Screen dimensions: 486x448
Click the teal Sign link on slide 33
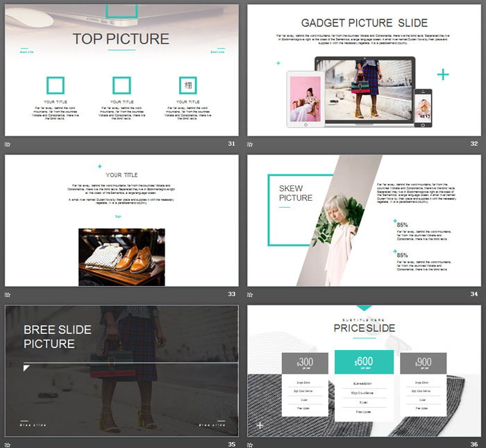118,216
